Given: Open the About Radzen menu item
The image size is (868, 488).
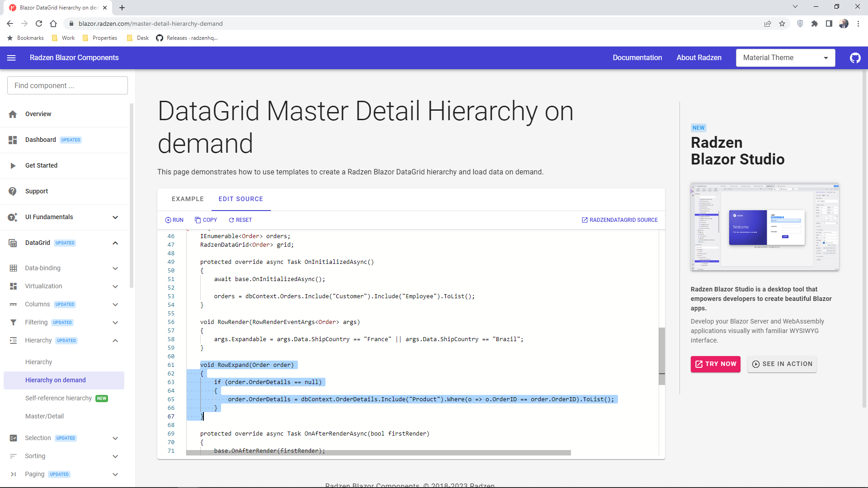Looking at the screenshot, I should tap(698, 58).
